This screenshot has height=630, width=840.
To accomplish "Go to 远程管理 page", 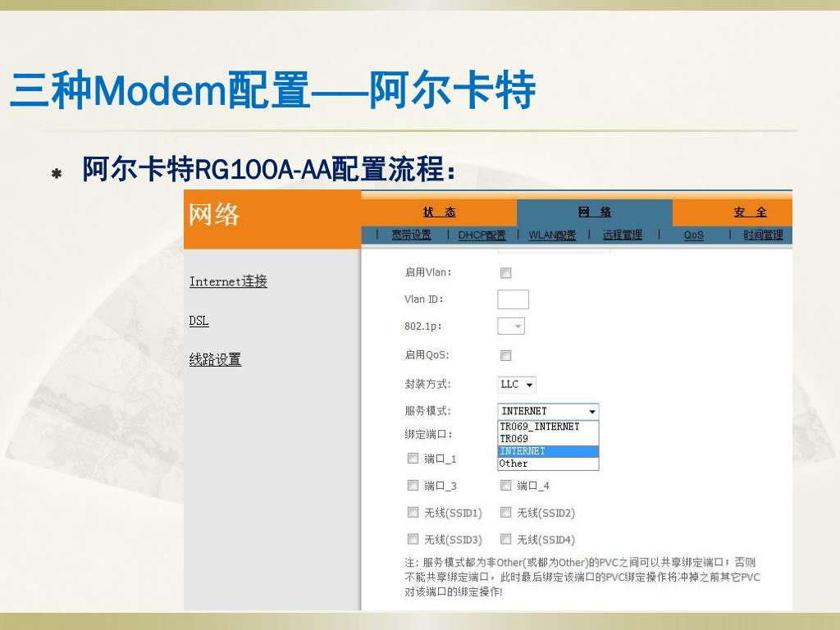I will 622,235.
